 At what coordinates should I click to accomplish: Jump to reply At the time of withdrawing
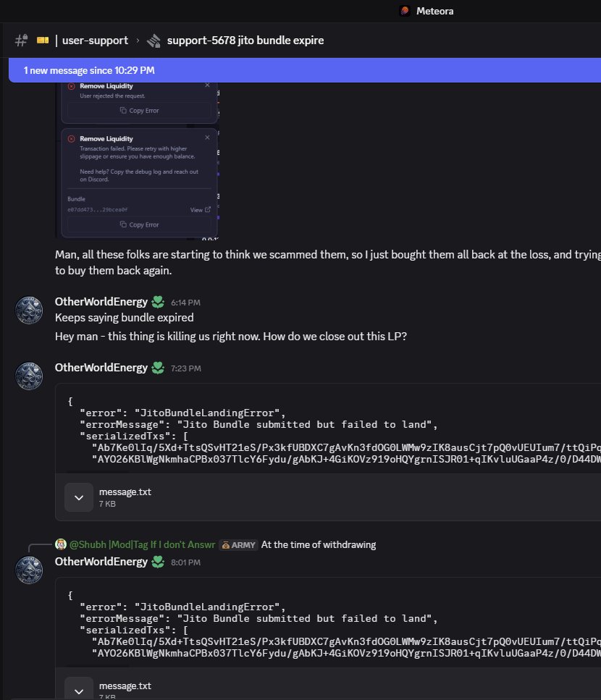point(319,544)
